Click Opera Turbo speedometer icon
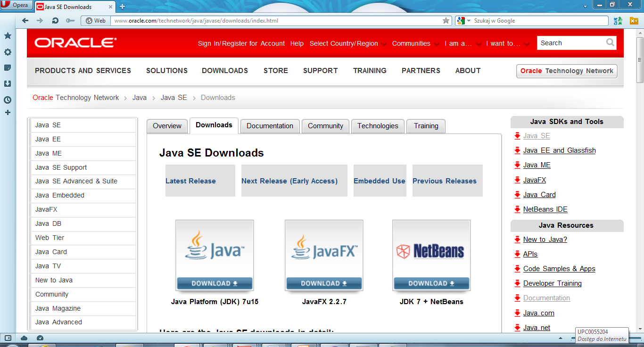644x347 pixels. [x=40, y=338]
